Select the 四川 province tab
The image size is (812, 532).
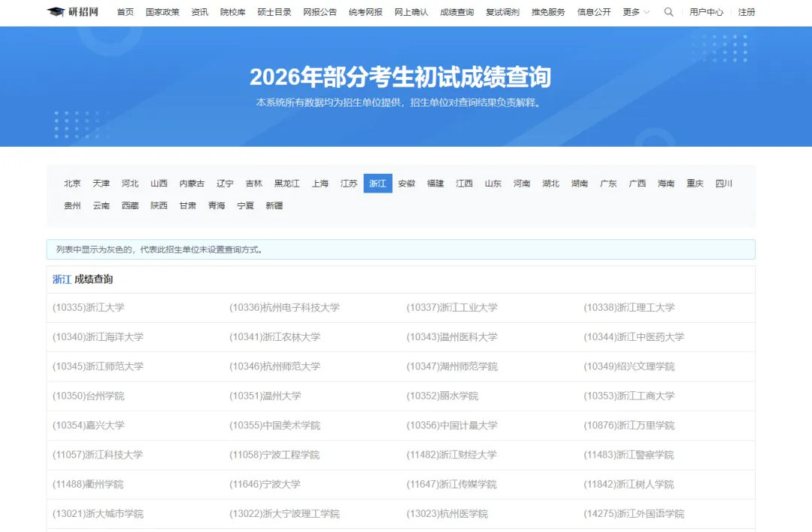point(724,184)
